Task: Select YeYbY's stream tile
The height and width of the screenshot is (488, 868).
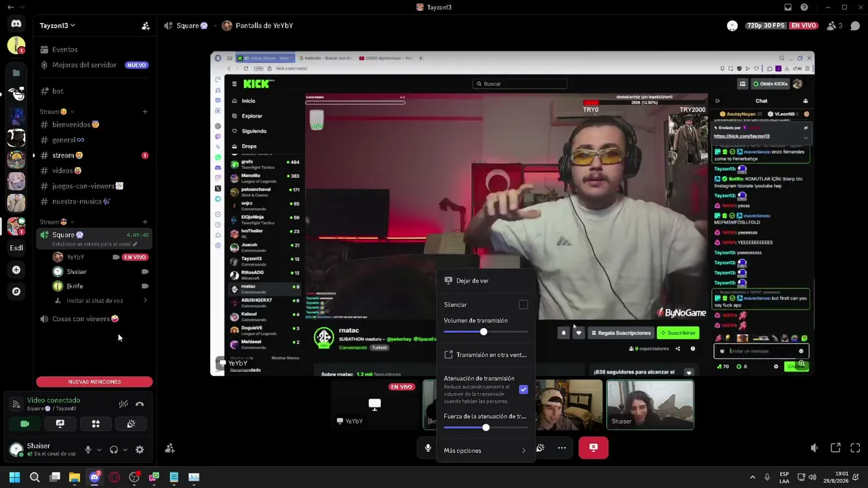Action: click(x=374, y=405)
